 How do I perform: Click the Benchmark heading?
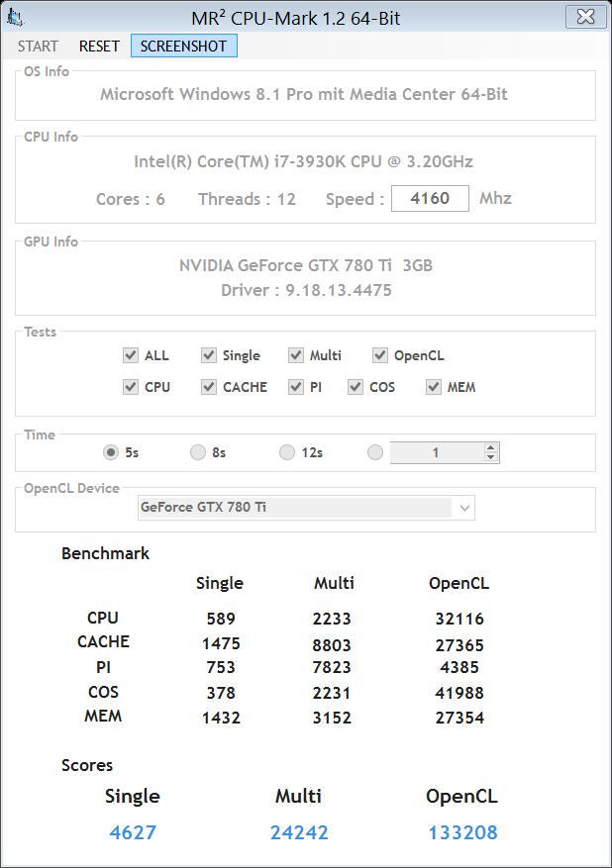pos(105,553)
